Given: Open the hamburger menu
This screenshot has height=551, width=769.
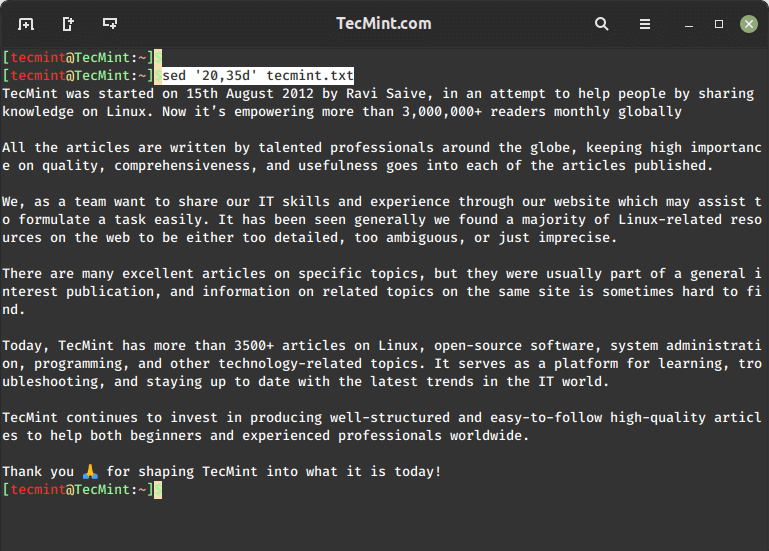Looking at the screenshot, I should point(645,24).
